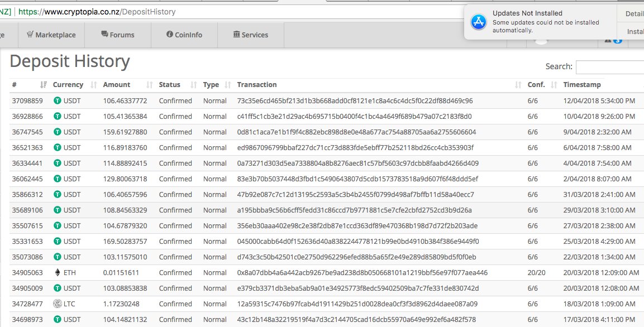Click the LTC icon in row 34728477
Viewport: 644px width, 327px height.
[58, 304]
